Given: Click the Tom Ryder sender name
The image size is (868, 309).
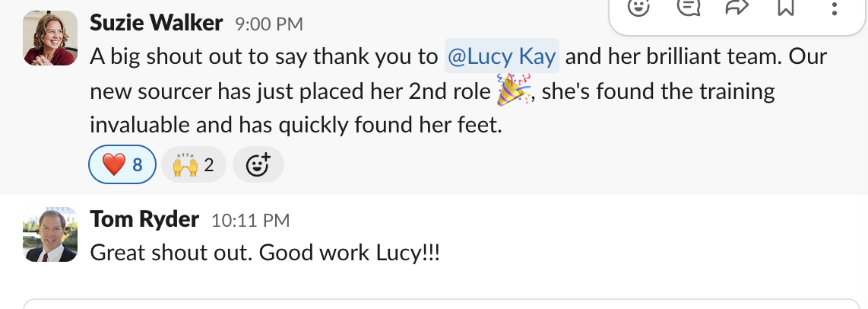Looking at the screenshot, I should pyautogui.click(x=144, y=220).
